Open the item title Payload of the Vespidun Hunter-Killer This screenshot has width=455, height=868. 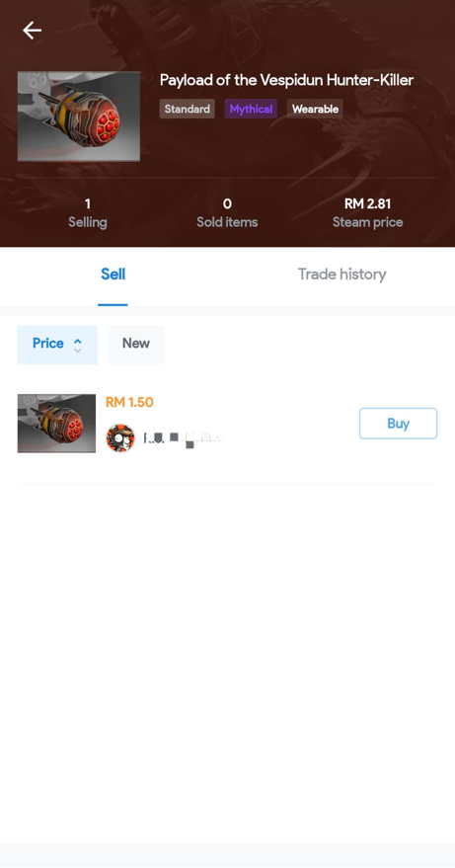tap(287, 80)
